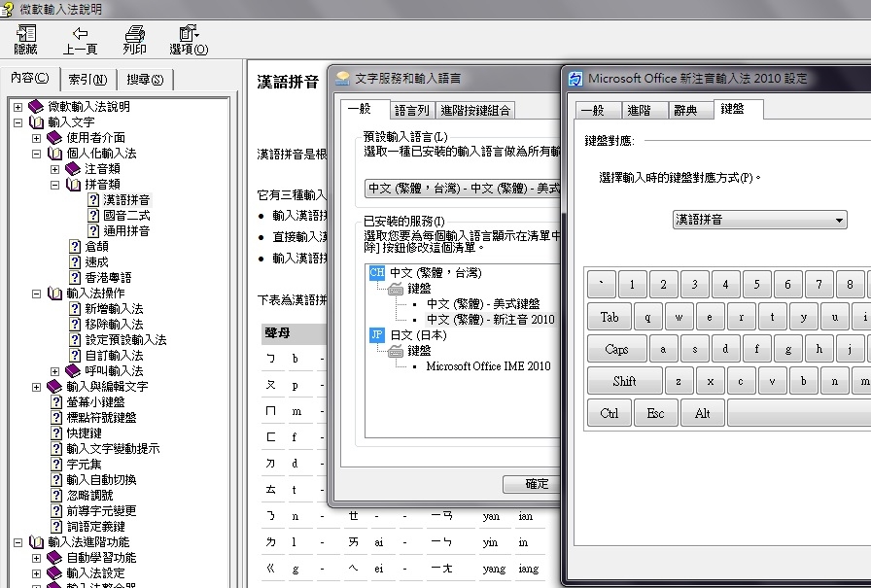
Task: Click the Esc key on the keyboard layout
Action: click(x=655, y=413)
